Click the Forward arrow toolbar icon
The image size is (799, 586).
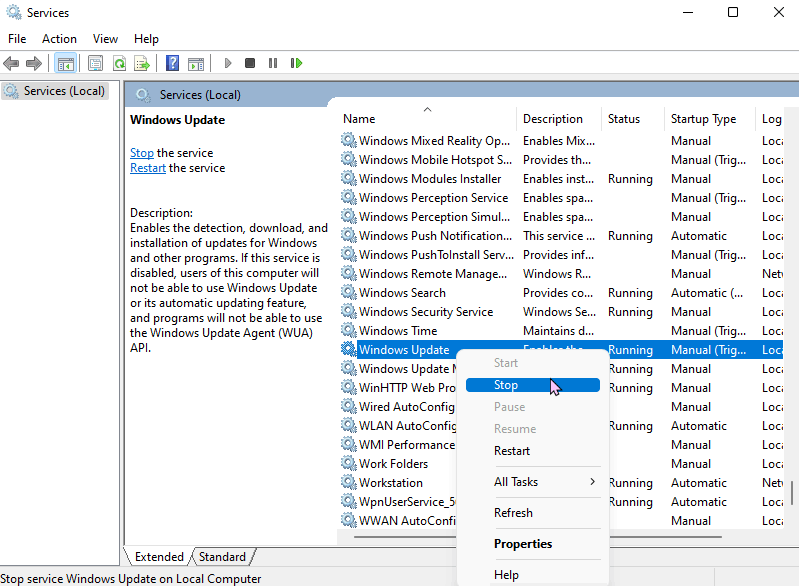pyautogui.click(x=34, y=64)
